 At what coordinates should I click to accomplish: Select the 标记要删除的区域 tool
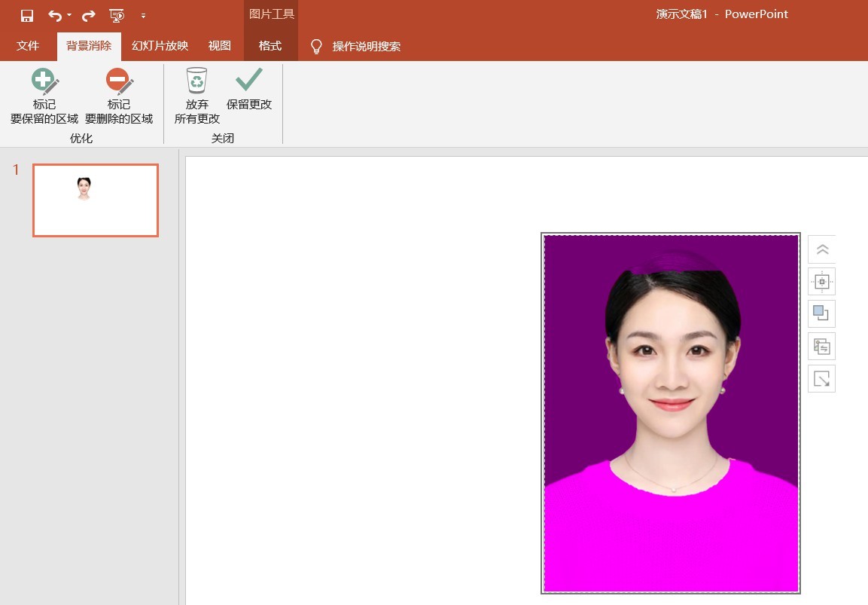click(118, 94)
